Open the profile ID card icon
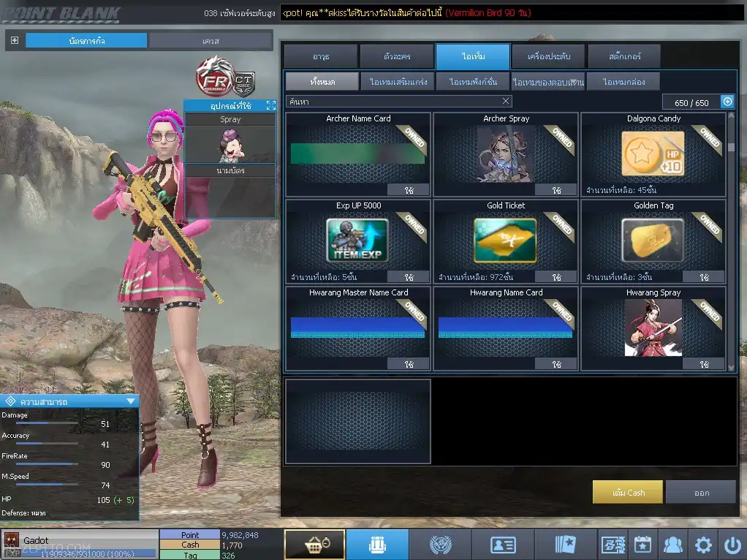Viewport: 747px width, 560px height. pyautogui.click(x=503, y=545)
